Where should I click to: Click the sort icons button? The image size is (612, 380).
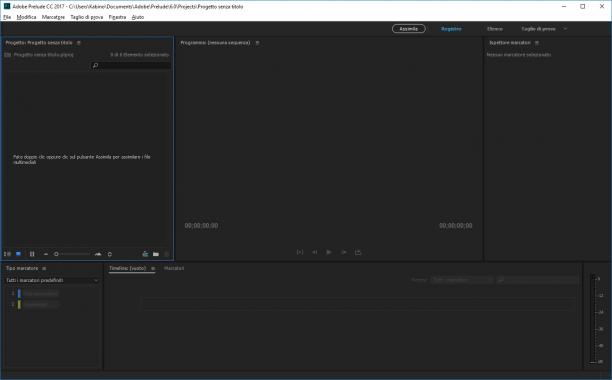coord(110,254)
